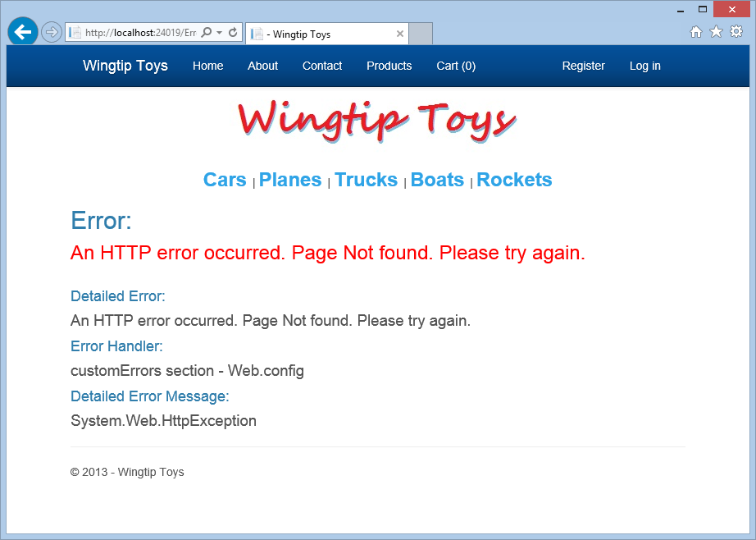
Task: Open the Cars category
Action: click(225, 180)
